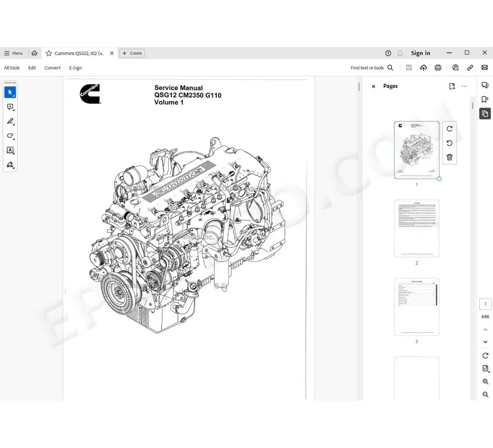Open the Bookmarks panel
Image resolution: width=493 pixels, height=448 pixels.
[x=484, y=99]
